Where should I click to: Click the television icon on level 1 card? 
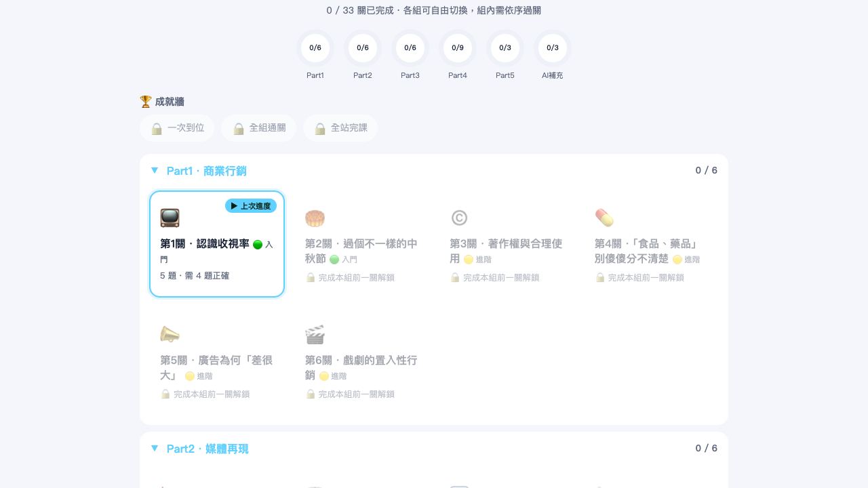pyautogui.click(x=170, y=218)
